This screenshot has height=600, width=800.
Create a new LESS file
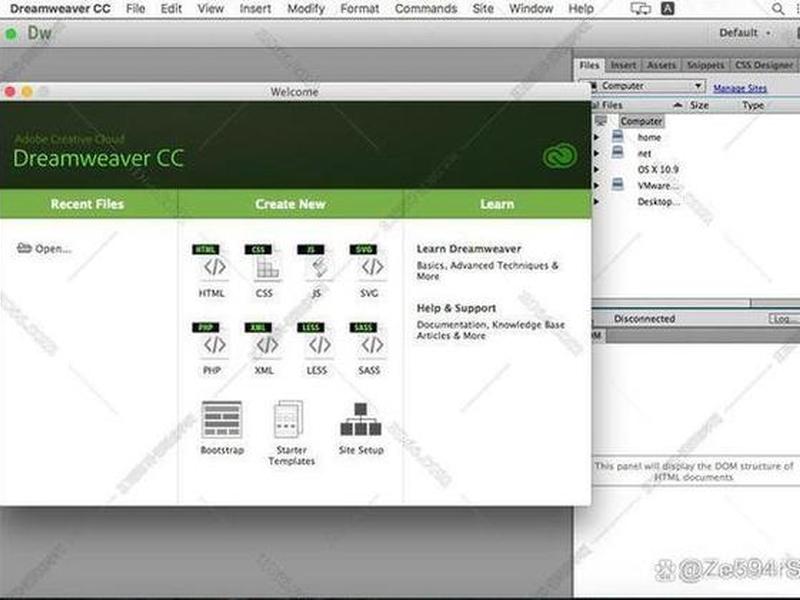(316, 349)
